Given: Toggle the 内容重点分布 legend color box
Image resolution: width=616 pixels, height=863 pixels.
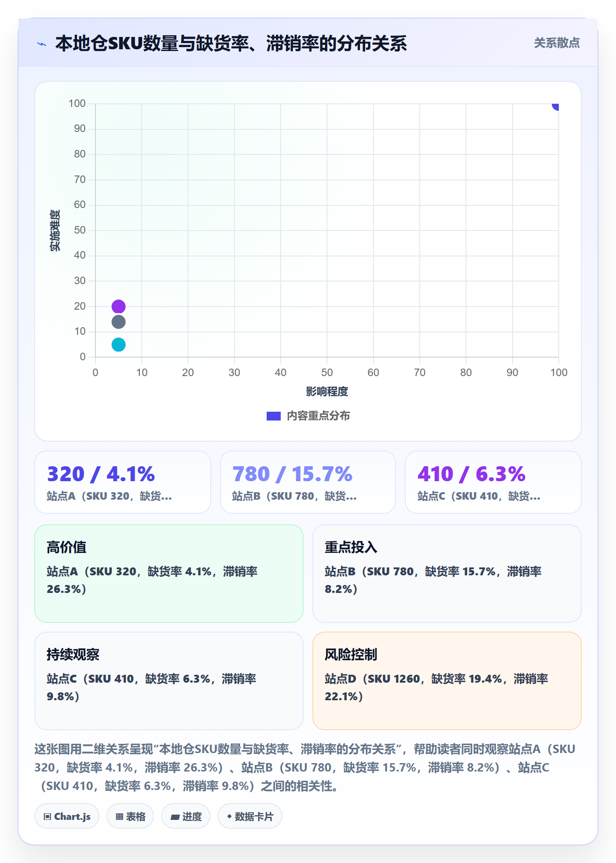Looking at the screenshot, I should (x=274, y=416).
